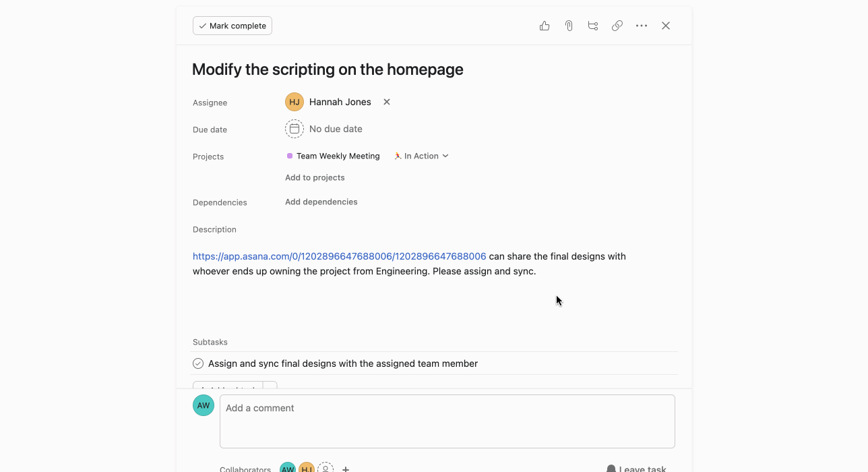Open the Team Weekly Meeting project selector
Viewport: 868px width, 472px height.
pos(332,156)
